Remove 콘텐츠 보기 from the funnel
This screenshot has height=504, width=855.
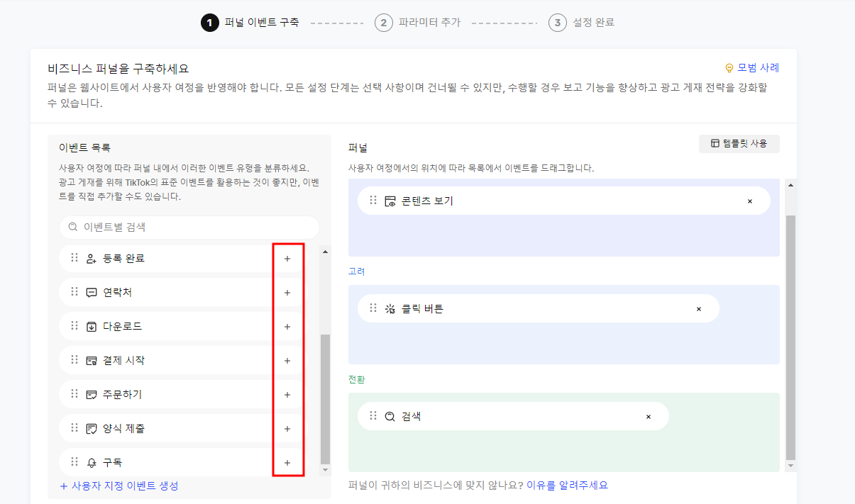click(x=749, y=201)
